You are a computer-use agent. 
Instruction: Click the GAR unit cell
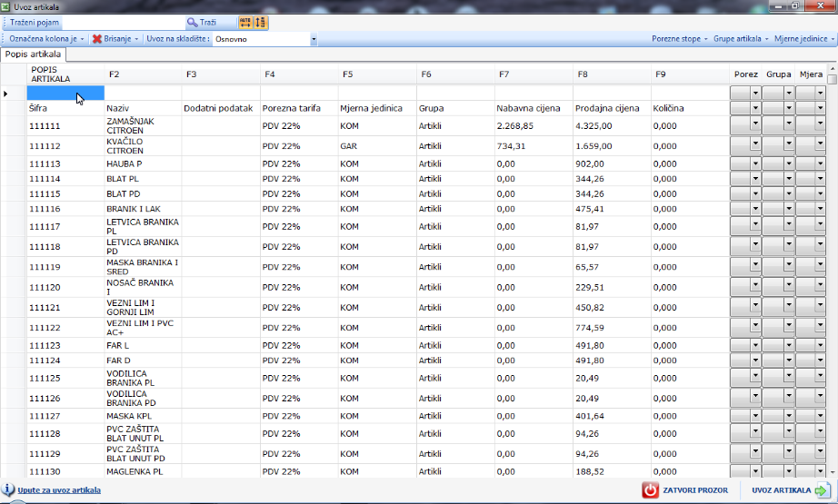click(377, 146)
